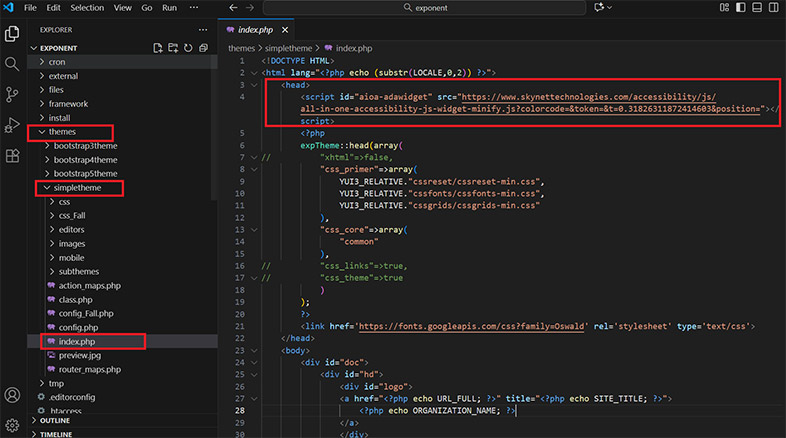Image resolution: width=786 pixels, height=438 pixels.
Task: Toggle the secondary side bar
Action: tap(773, 8)
